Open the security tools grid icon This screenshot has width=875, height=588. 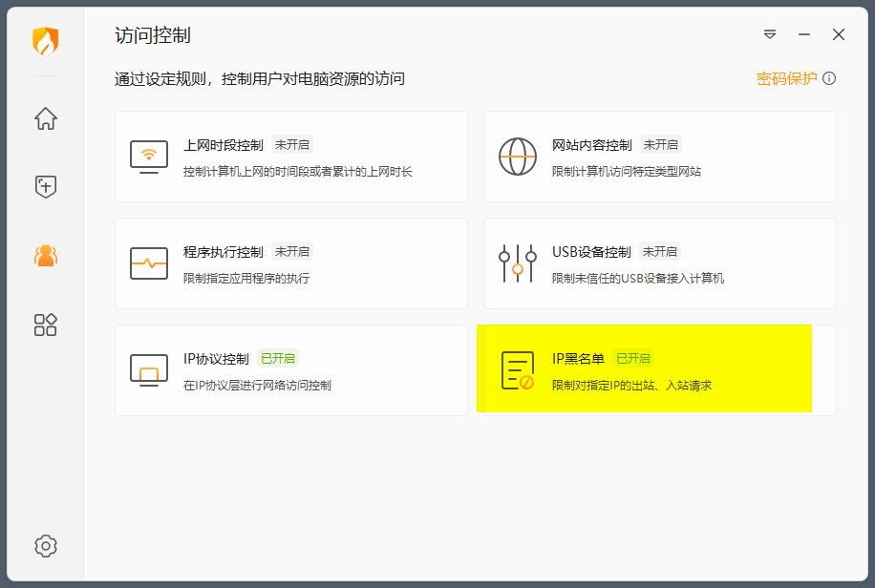(45, 325)
